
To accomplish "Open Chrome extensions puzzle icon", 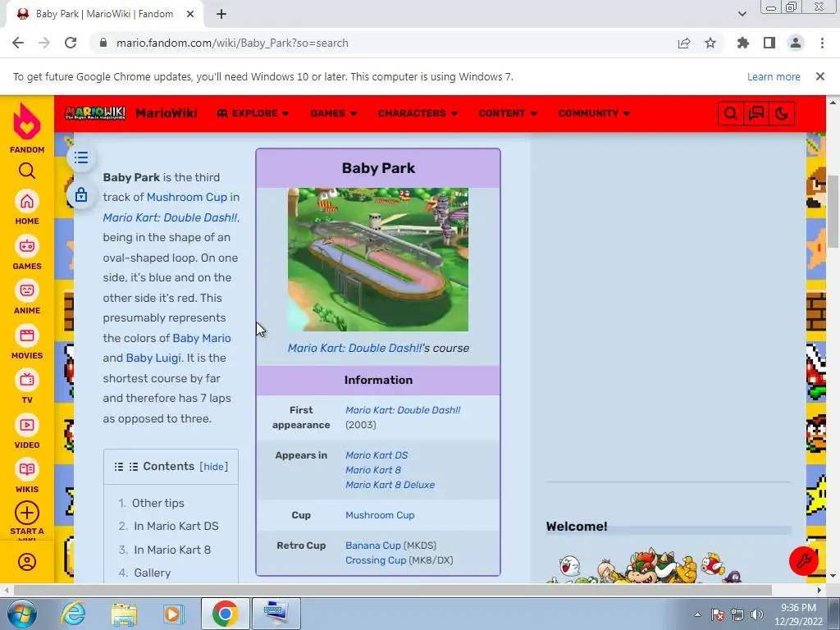I will click(743, 43).
